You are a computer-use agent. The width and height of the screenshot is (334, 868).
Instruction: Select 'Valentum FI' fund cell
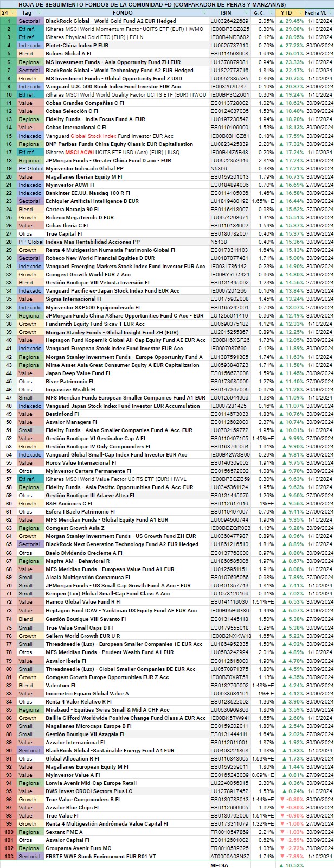click(126, 685)
